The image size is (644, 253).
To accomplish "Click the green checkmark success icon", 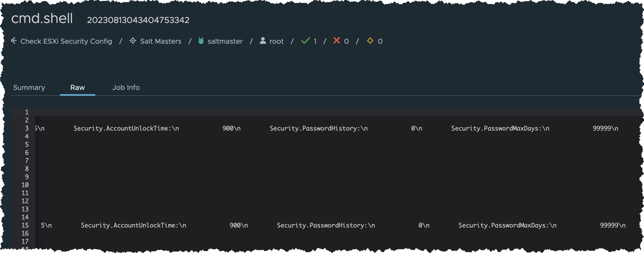I will tap(305, 41).
